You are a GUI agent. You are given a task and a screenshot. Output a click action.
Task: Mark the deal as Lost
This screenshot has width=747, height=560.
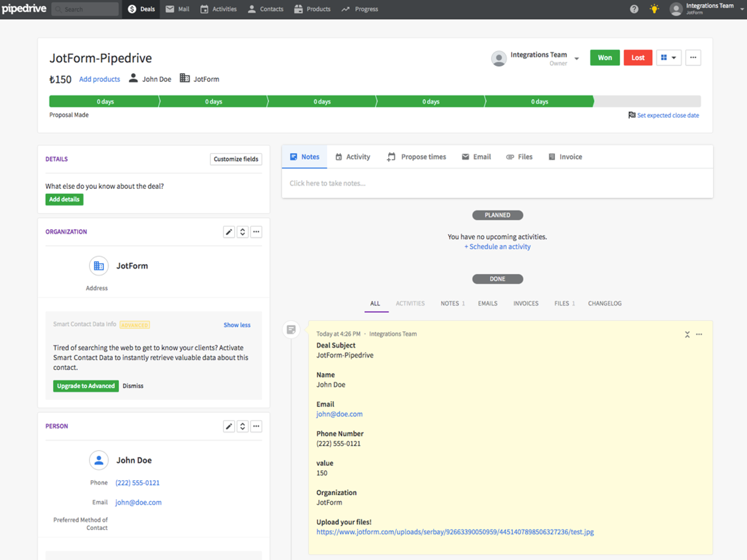click(x=638, y=58)
